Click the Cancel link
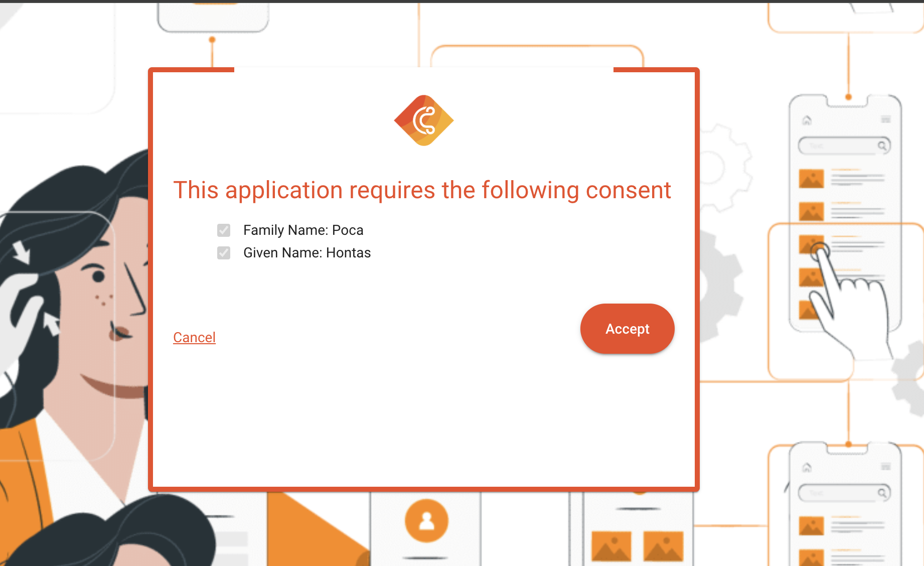This screenshot has width=924, height=566. coord(194,337)
